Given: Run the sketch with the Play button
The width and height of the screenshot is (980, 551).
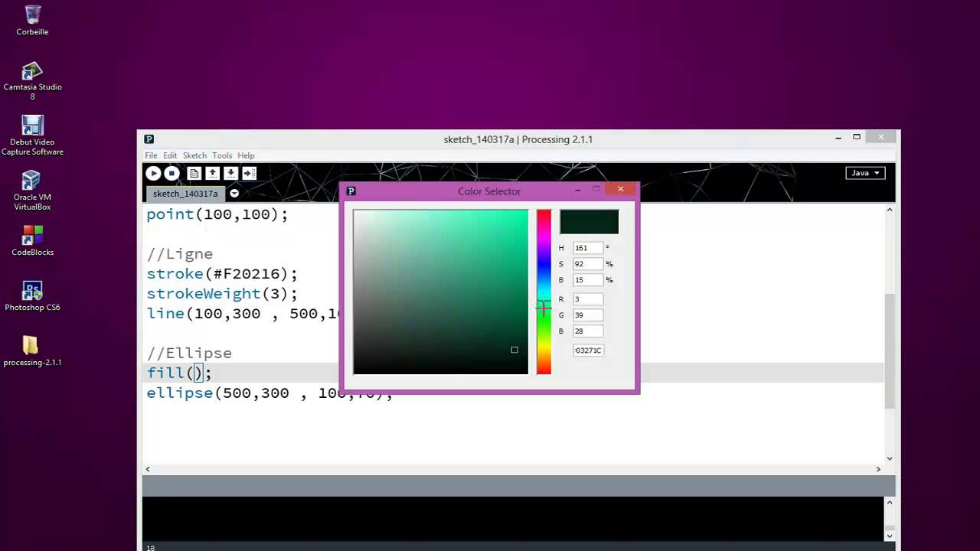Looking at the screenshot, I should pos(153,174).
